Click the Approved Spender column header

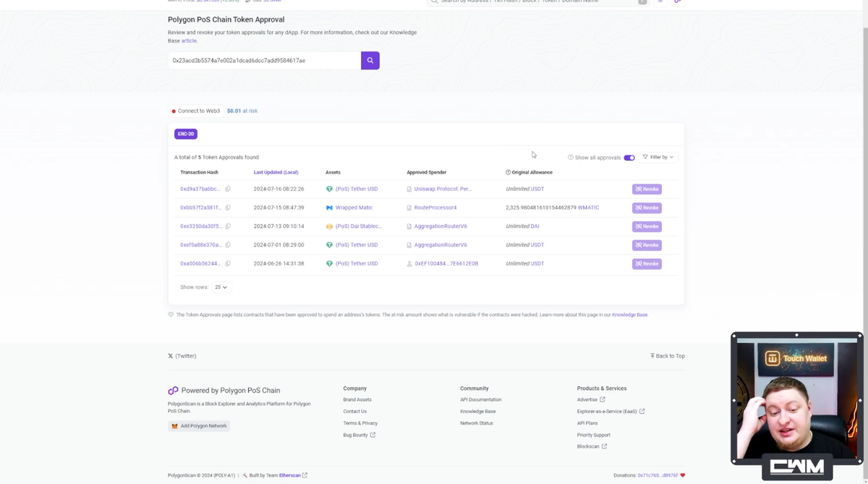pos(427,172)
